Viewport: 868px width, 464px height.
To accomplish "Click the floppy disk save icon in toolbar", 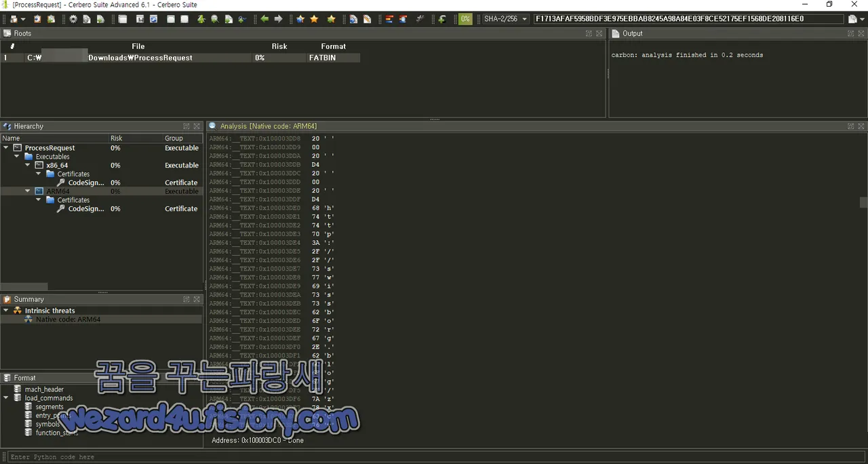I will point(140,19).
